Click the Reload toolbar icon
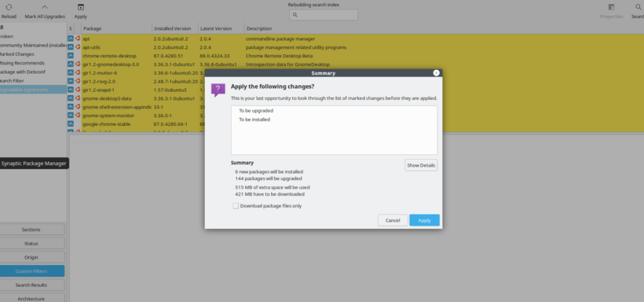 click(9, 7)
